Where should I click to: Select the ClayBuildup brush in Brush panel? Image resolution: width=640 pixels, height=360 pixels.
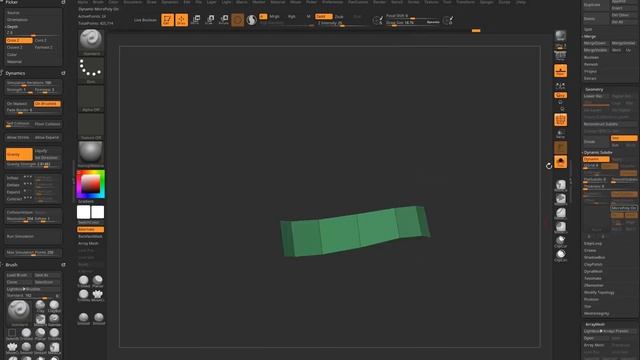54,307
